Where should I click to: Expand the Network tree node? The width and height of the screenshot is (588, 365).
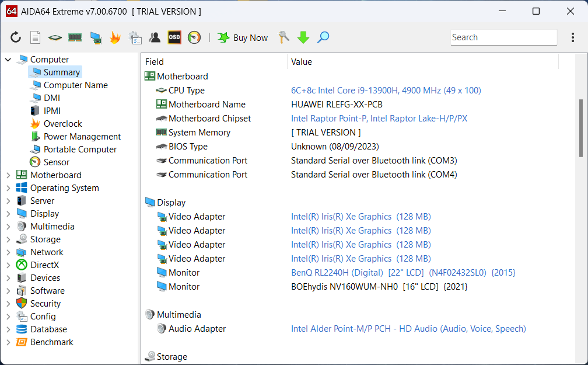[x=8, y=252]
